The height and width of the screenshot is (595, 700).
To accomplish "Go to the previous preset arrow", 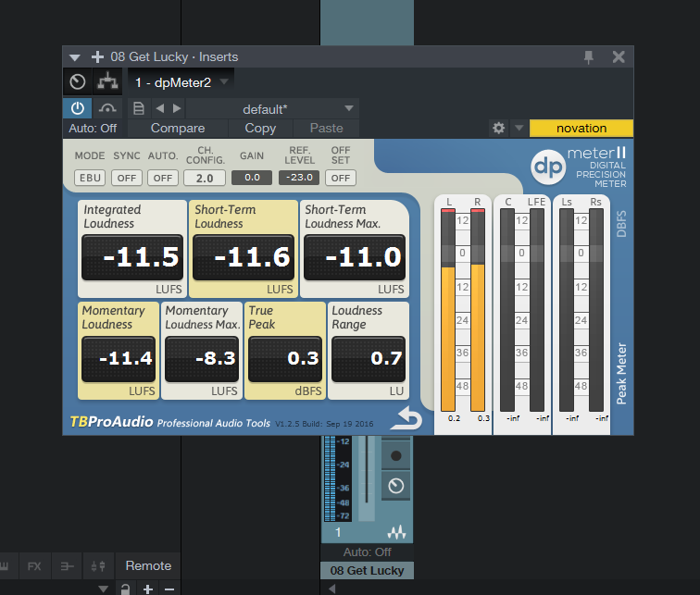I will 159,108.
